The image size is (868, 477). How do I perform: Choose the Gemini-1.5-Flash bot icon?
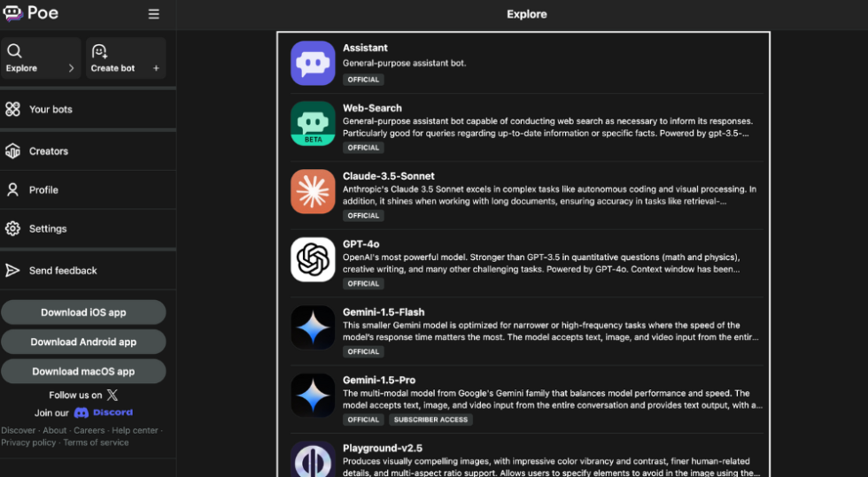pyautogui.click(x=313, y=327)
